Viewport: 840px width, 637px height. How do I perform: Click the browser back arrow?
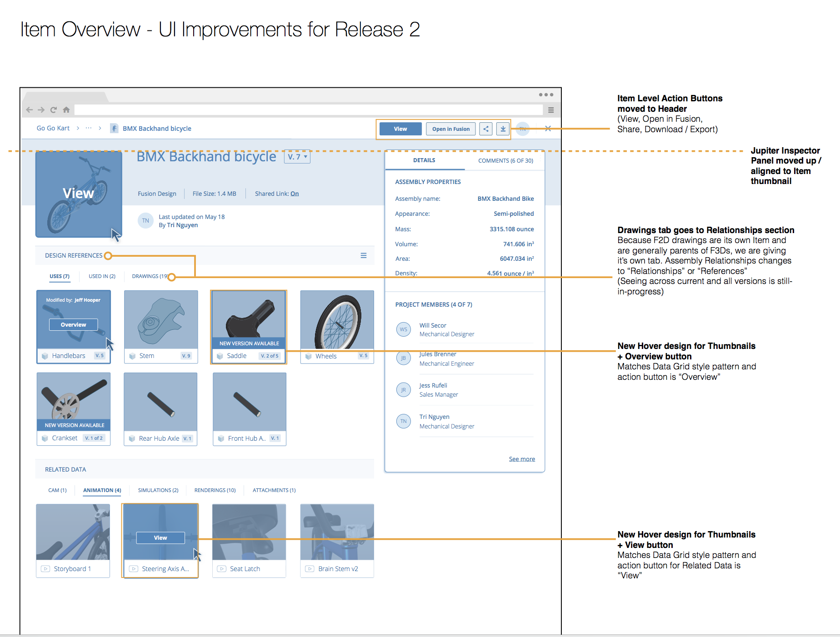click(30, 109)
